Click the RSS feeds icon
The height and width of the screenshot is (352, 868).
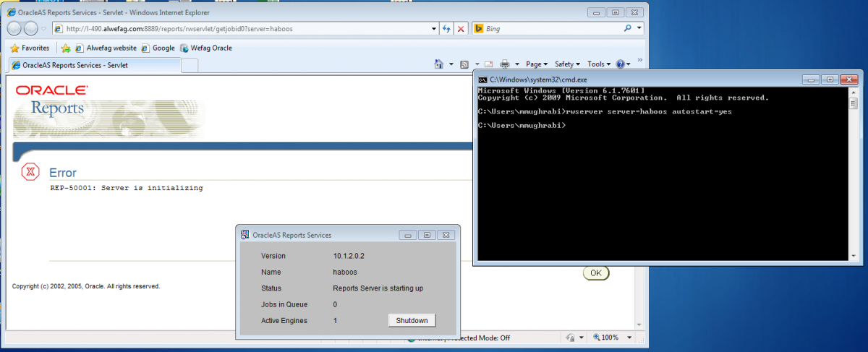(x=464, y=64)
